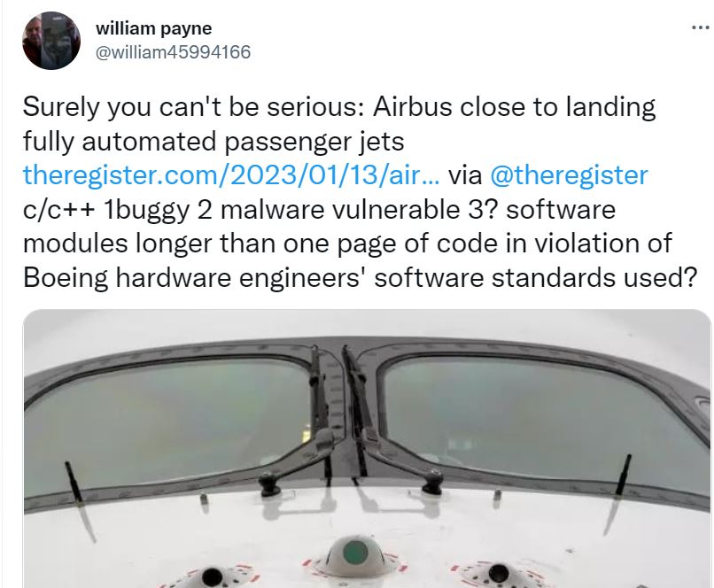Image resolution: width=714 pixels, height=588 pixels.
Task: Open the tweet's more options ellipsis menu
Action: 701,27
